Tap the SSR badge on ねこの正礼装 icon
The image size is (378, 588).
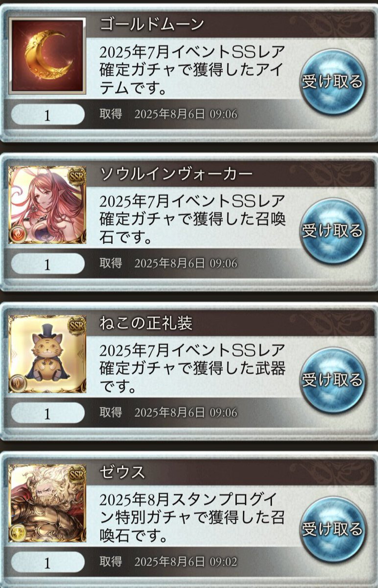point(76,326)
